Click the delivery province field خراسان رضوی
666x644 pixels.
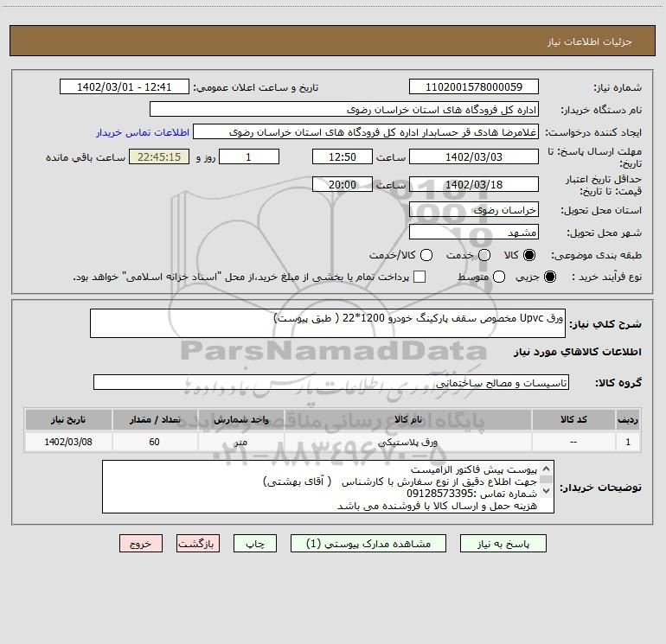coord(474,210)
